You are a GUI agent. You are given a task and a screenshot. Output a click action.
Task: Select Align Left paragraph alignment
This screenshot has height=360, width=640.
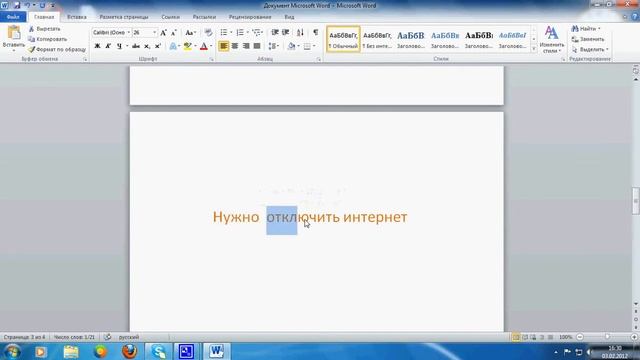pos(224,46)
